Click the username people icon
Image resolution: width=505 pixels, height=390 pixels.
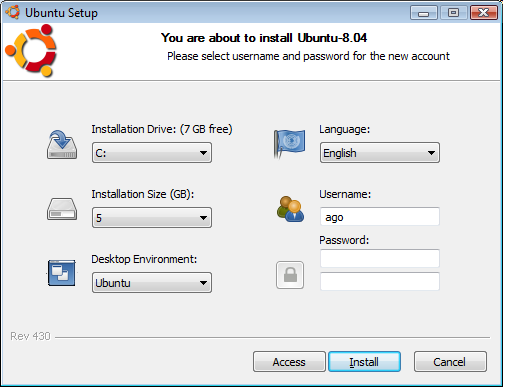tap(290, 209)
